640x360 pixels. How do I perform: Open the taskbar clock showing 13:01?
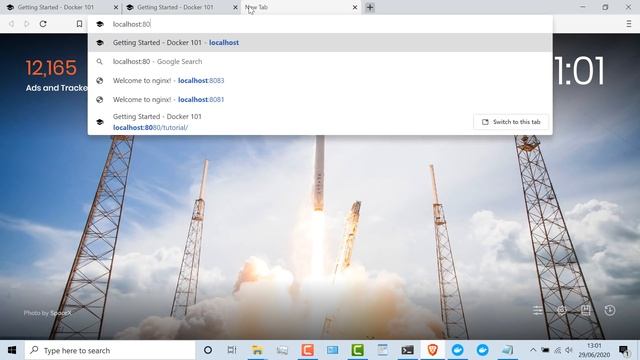point(594,350)
